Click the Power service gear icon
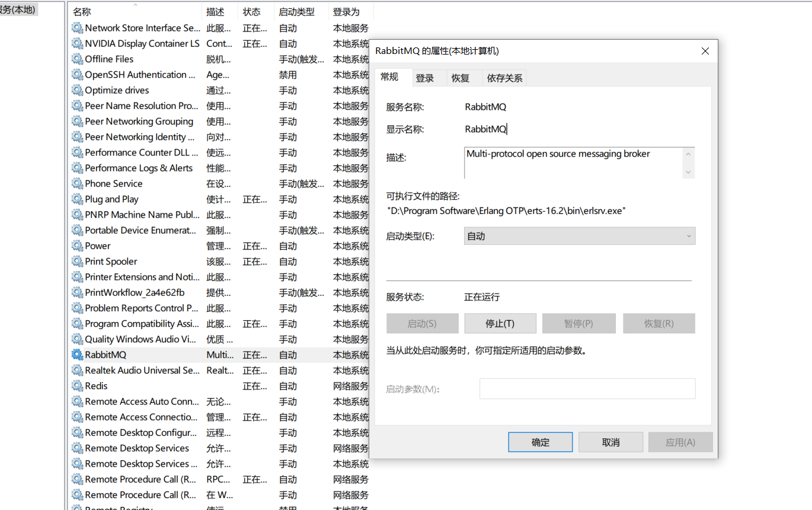The image size is (812, 510). pyautogui.click(x=77, y=246)
